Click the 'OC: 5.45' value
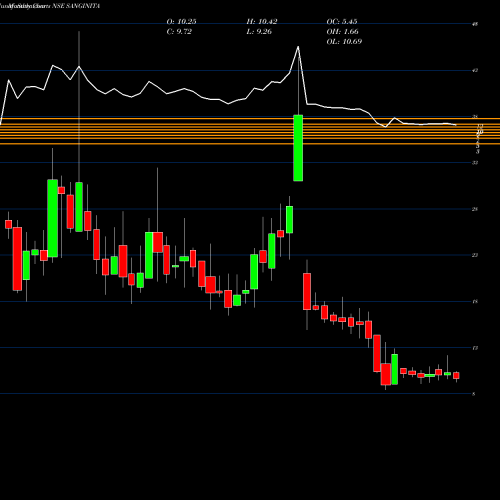Screen dimensions: 500x500 342,22
